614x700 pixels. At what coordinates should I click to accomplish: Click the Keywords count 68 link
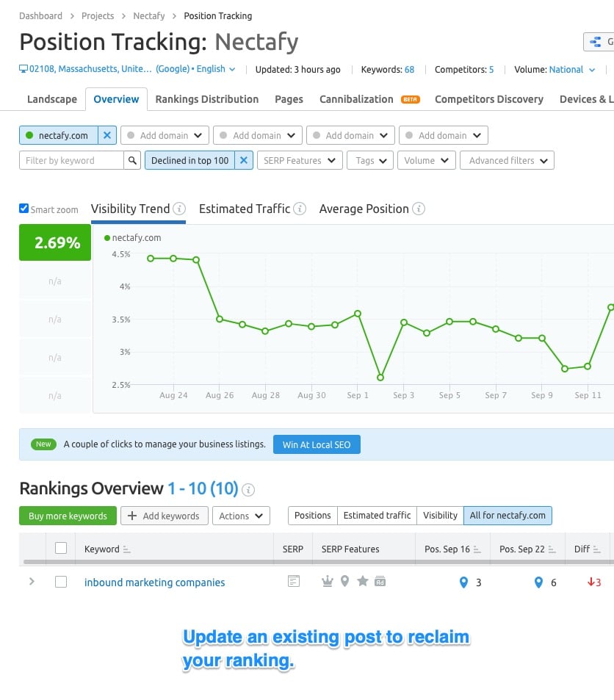pyautogui.click(x=410, y=70)
